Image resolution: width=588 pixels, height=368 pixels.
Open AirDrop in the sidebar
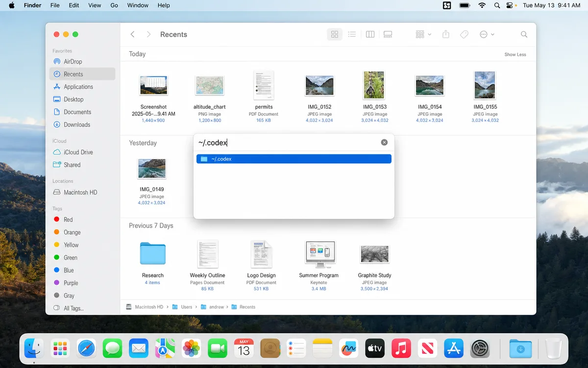(x=82, y=61)
